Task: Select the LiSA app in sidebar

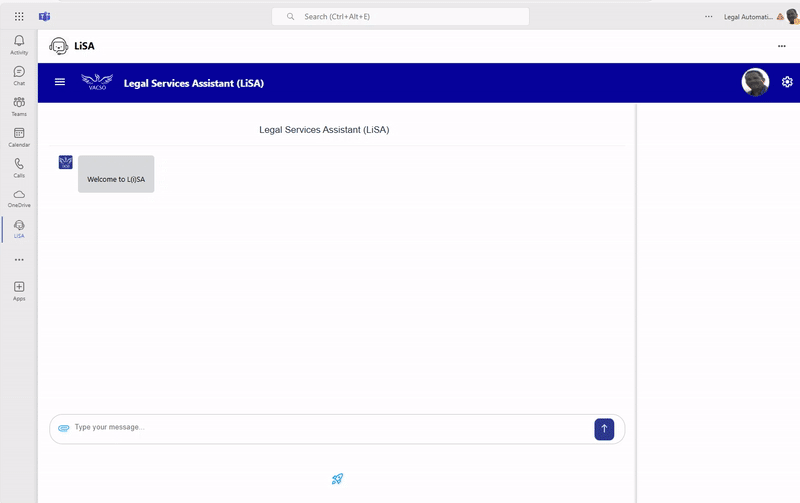Action: pyautogui.click(x=19, y=228)
